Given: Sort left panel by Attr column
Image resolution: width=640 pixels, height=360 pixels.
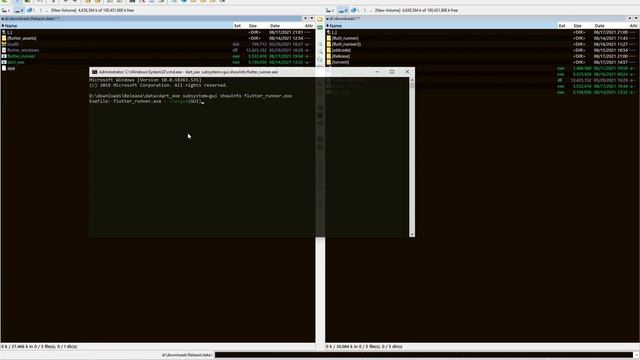Looking at the screenshot, I should click(309, 26).
